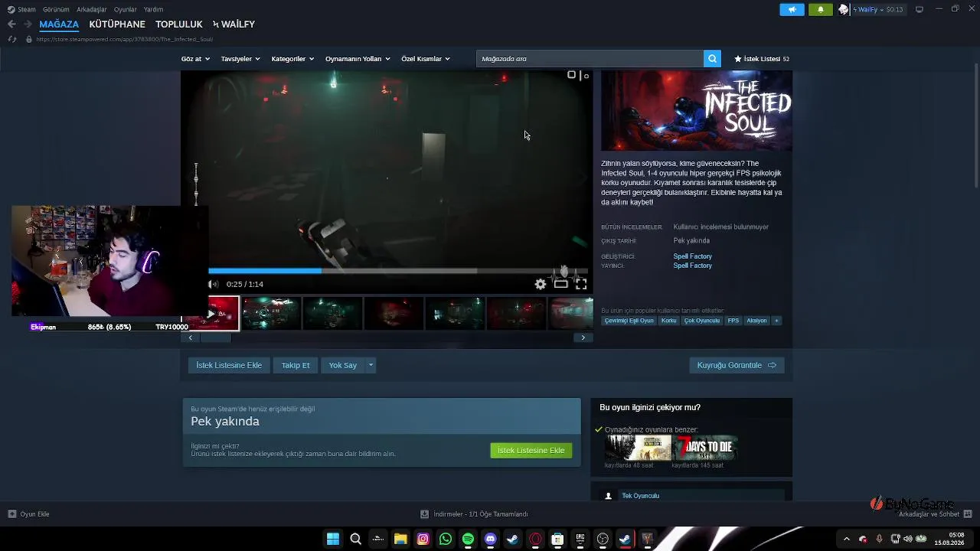Click the Oyun Ekle plus icon

11,514
